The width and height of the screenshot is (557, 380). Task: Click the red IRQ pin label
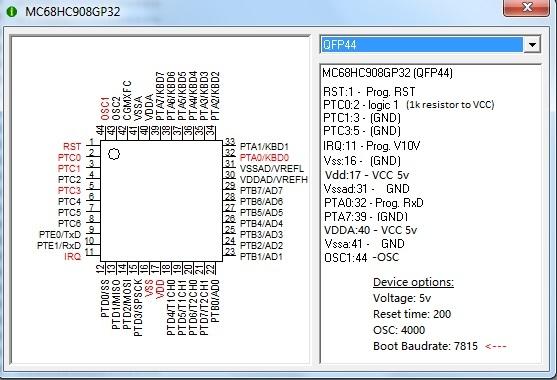point(72,257)
